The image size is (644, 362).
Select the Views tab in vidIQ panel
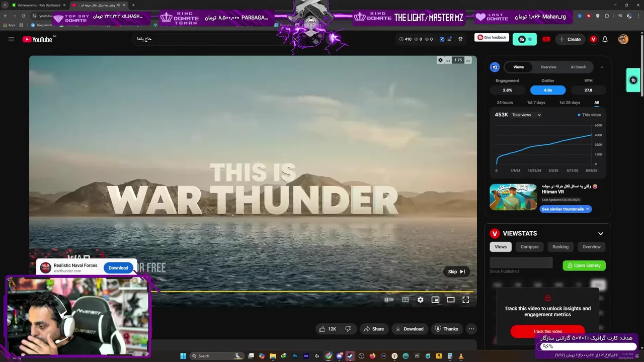(518, 67)
